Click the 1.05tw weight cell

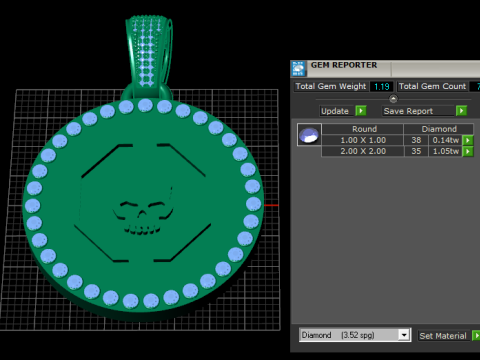pos(446,151)
